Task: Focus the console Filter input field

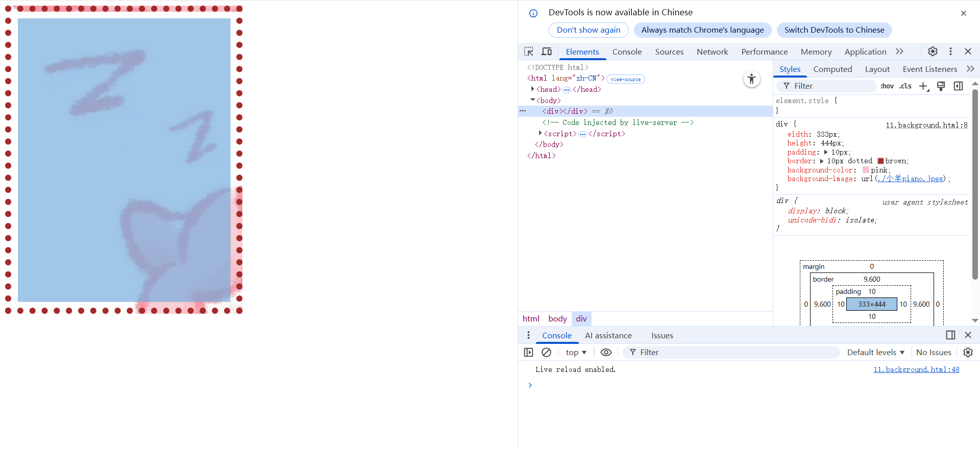Action: (731, 353)
